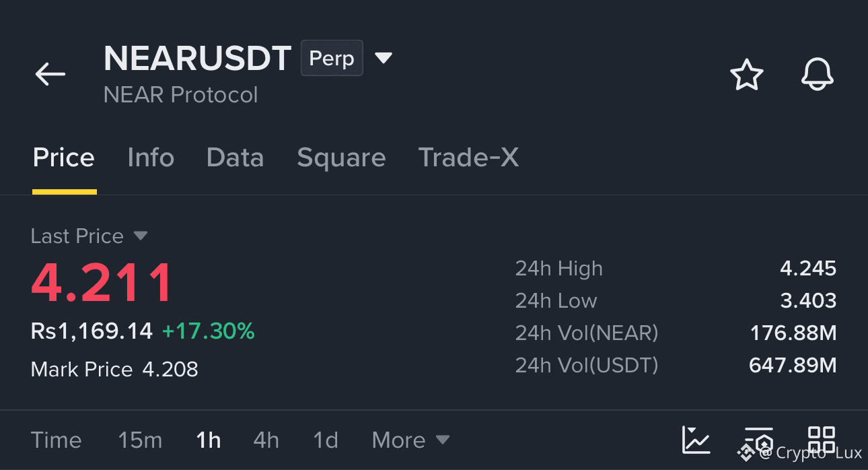Choose the 1d chart interval
This screenshot has width=868, height=470.
click(326, 440)
